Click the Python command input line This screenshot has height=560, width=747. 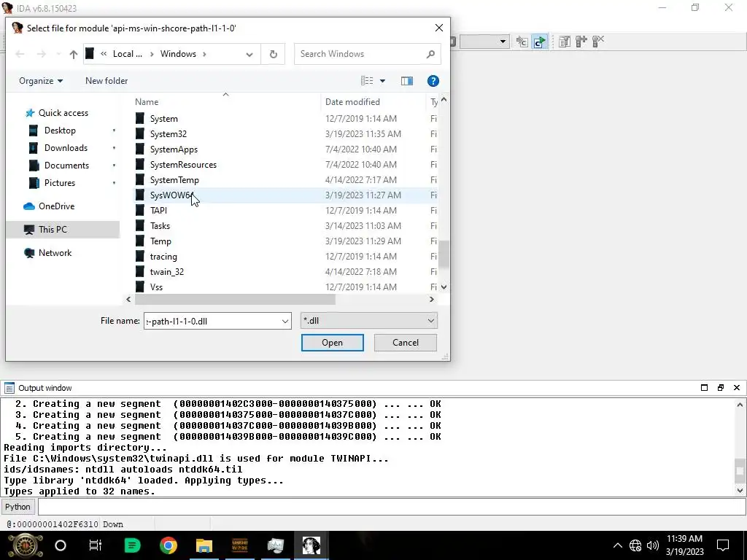tap(392, 507)
